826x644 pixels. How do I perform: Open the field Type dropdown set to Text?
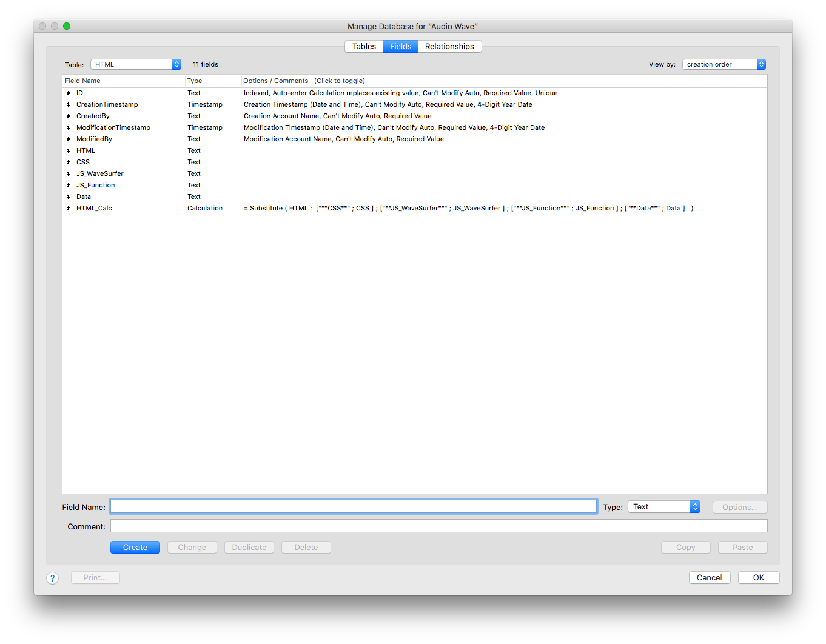[x=664, y=507]
